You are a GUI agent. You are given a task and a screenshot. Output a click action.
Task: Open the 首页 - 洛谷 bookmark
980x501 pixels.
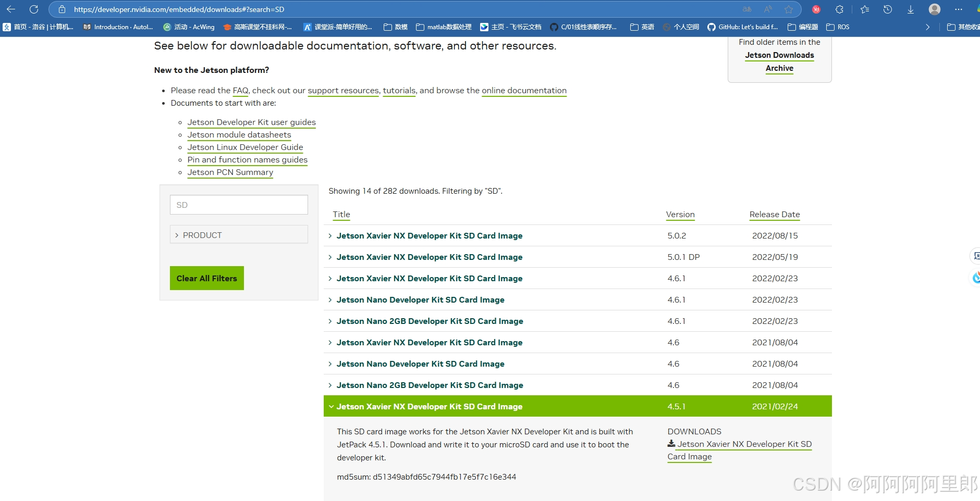[39, 27]
